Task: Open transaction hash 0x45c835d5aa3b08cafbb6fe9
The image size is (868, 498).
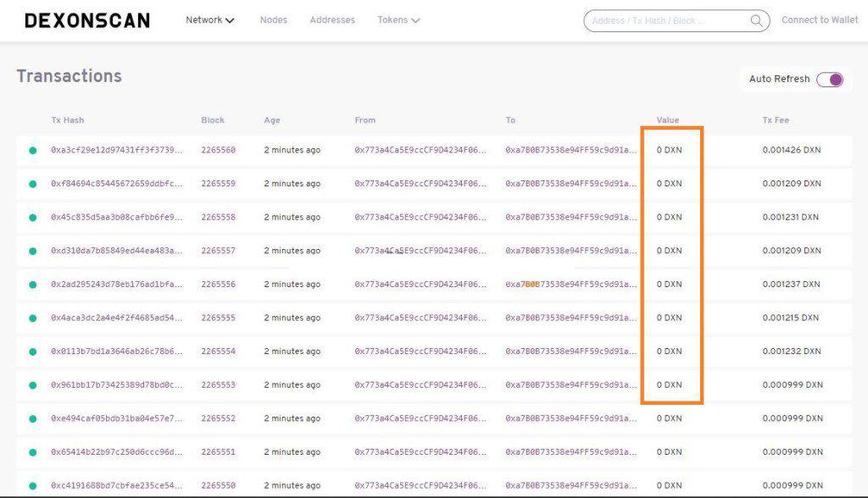Action: [117, 217]
